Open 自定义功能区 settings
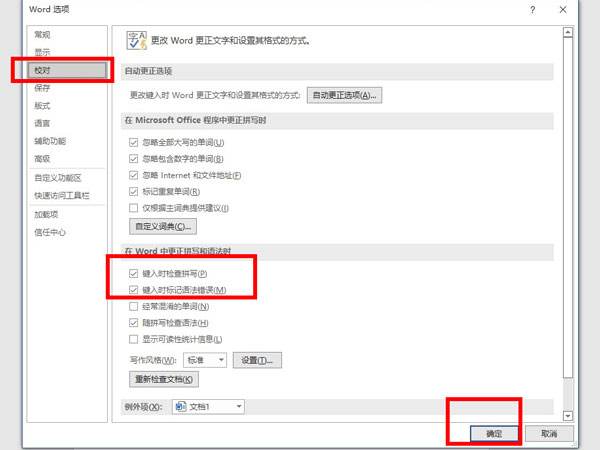 click(x=58, y=178)
